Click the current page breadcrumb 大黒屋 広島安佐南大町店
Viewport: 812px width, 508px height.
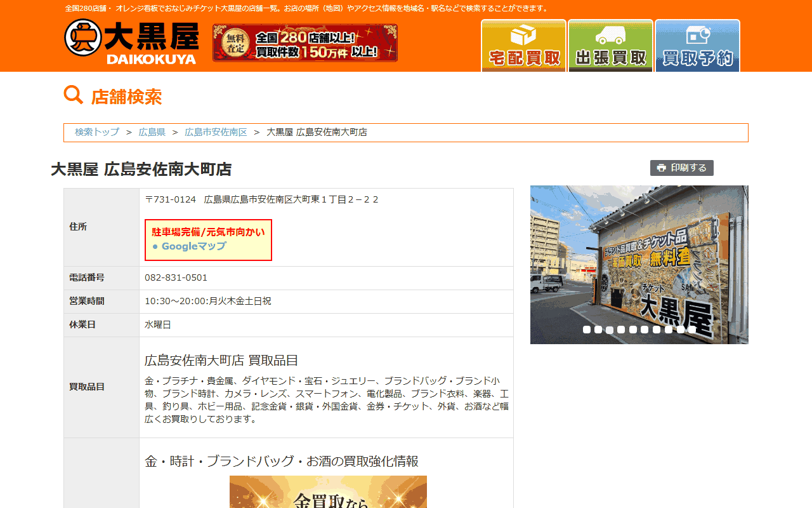[317, 132]
